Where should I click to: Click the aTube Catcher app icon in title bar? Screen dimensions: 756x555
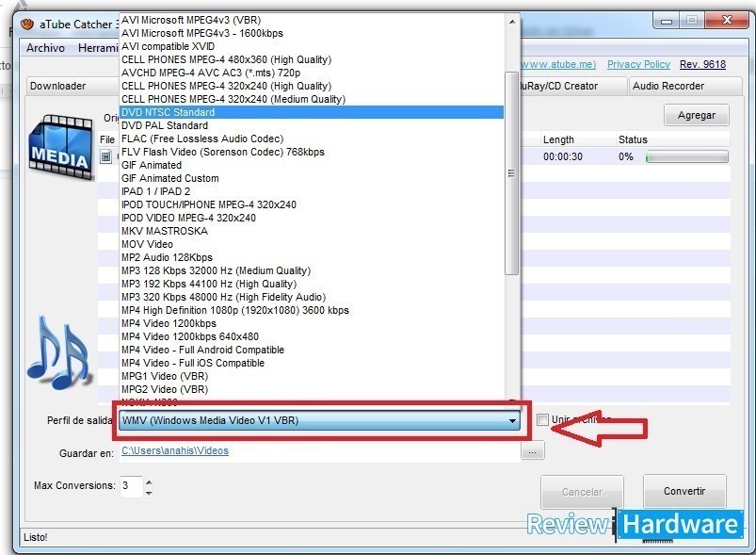pos(27,24)
